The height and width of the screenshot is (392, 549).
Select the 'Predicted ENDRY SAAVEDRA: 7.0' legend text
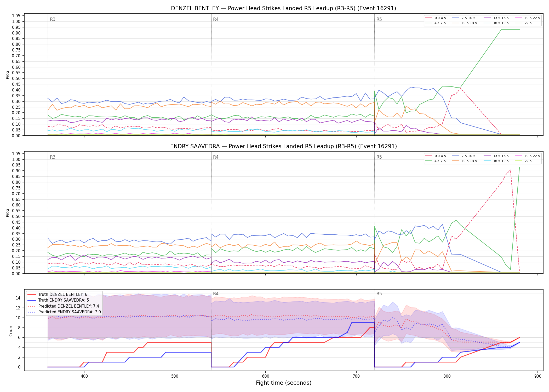point(70,312)
